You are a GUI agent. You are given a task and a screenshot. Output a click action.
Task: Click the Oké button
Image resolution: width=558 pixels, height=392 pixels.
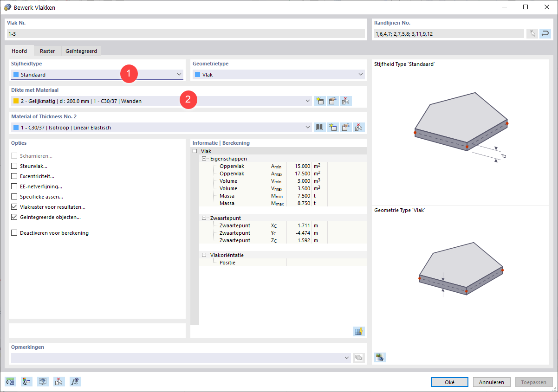(x=449, y=382)
